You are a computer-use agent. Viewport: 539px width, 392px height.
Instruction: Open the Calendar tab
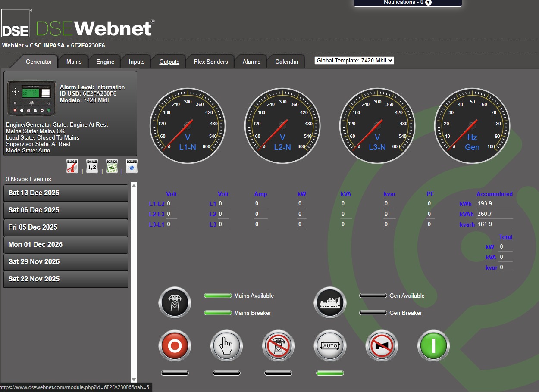[x=287, y=62]
